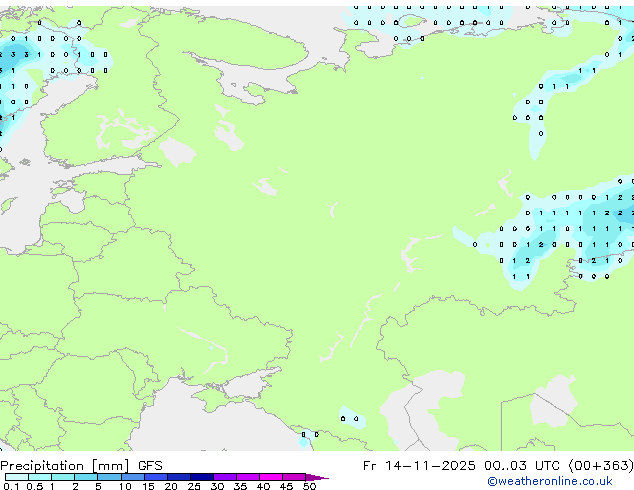Choose the 25–30 mm navy legend swatch
The width and height of the screenshot is (634, 490).
pyautogui.click(x=202, y=477)
